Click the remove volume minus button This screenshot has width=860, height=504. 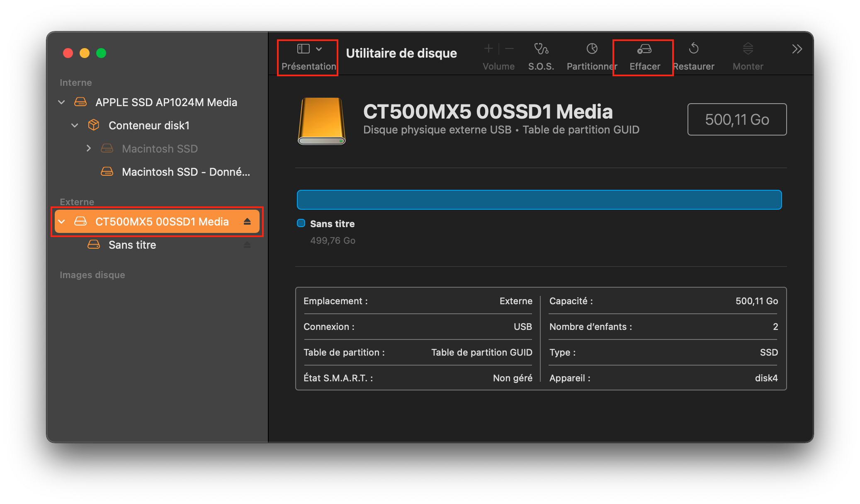(x=510, y=49)
